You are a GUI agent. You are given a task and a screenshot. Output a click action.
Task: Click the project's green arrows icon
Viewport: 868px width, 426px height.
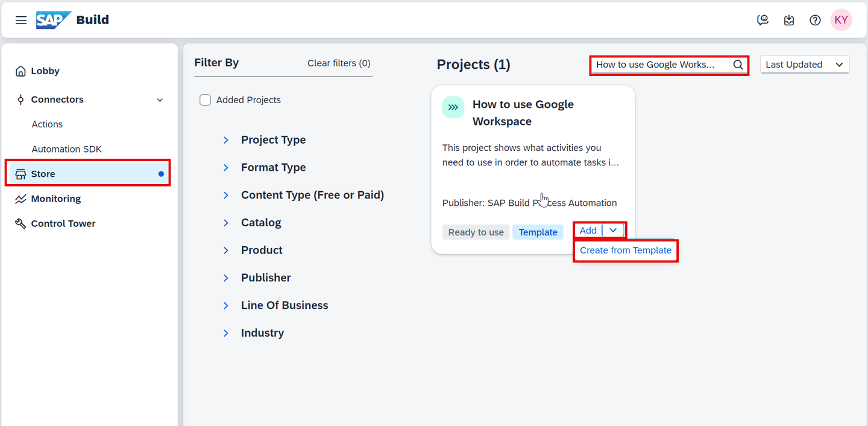click(x=453, y=107)
